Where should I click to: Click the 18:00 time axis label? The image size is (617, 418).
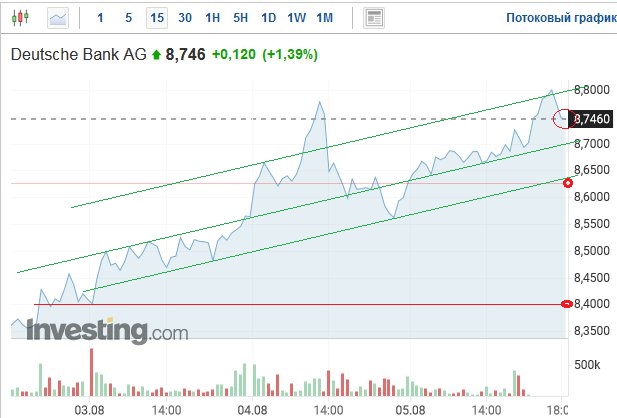pyautogui.click(x=558, y=410)
